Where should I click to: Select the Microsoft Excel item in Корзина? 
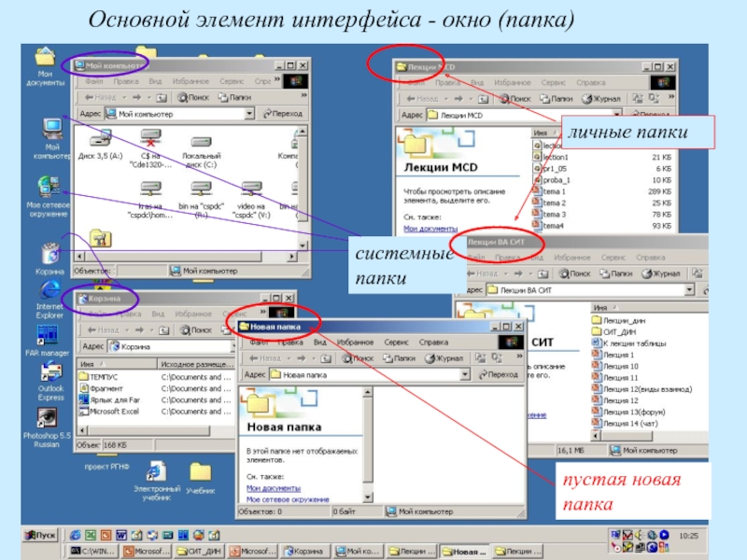click(109, 412)
